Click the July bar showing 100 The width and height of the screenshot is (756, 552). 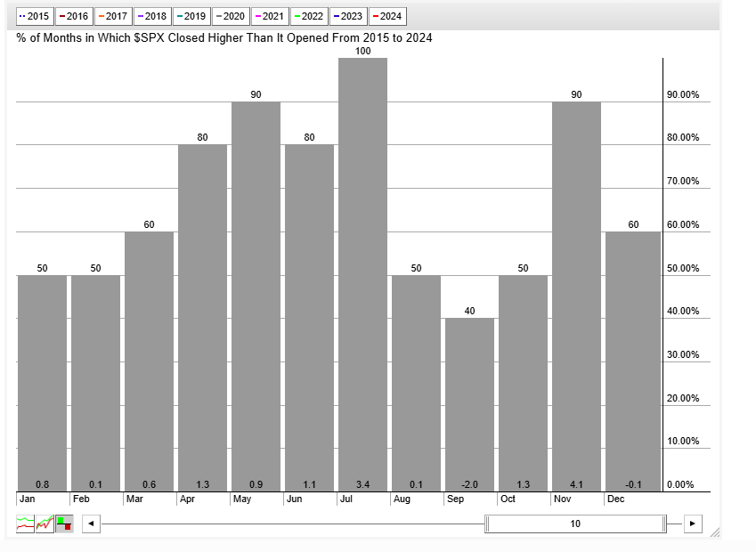coord(362,267)
